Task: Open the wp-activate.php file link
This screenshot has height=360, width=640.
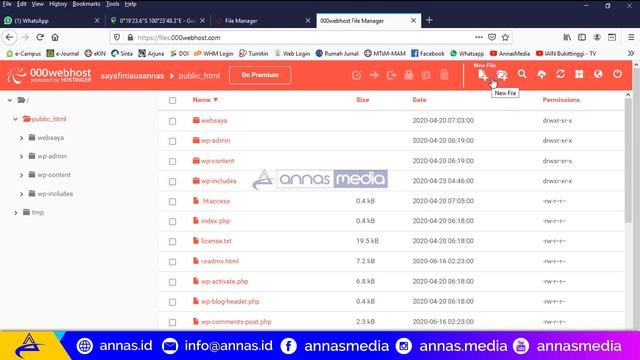Action: click(224, 281)
